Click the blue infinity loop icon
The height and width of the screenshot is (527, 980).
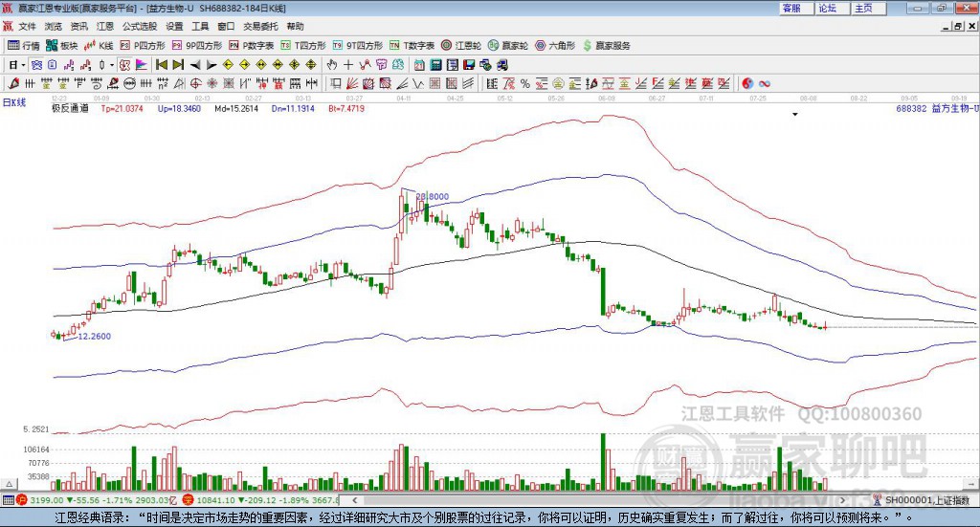click(x=765, y=83)
